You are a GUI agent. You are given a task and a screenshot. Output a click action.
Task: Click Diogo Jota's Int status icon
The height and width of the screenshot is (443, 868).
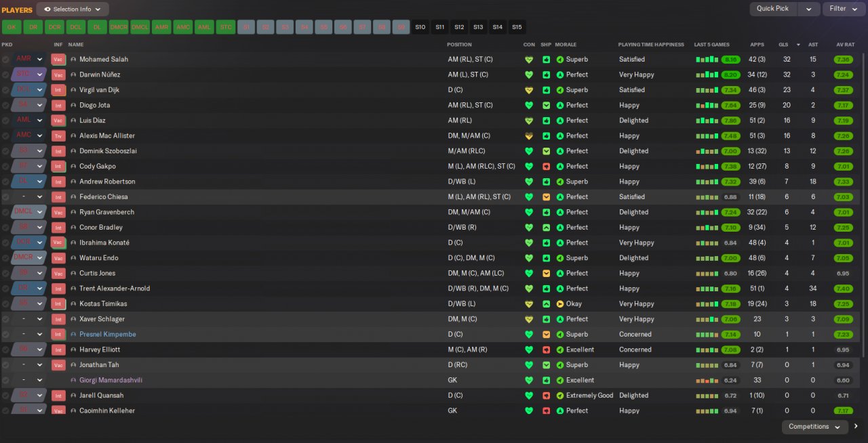[58, 105]
